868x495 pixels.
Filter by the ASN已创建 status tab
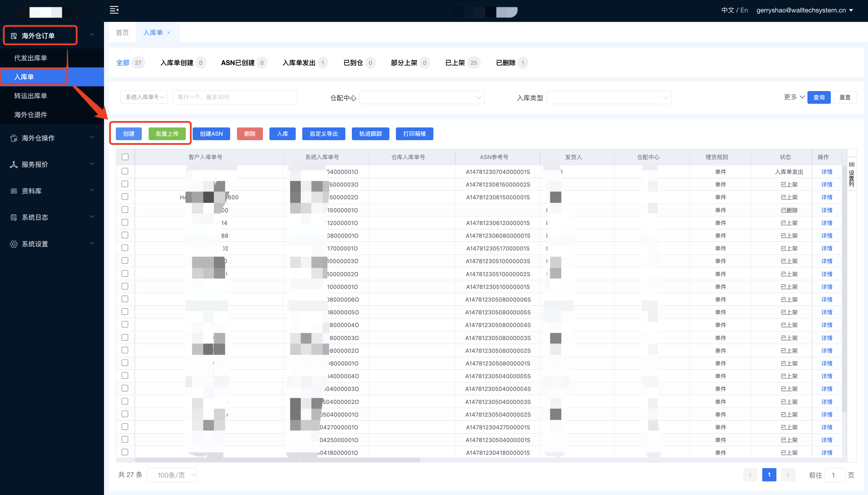tap(244, 63)
